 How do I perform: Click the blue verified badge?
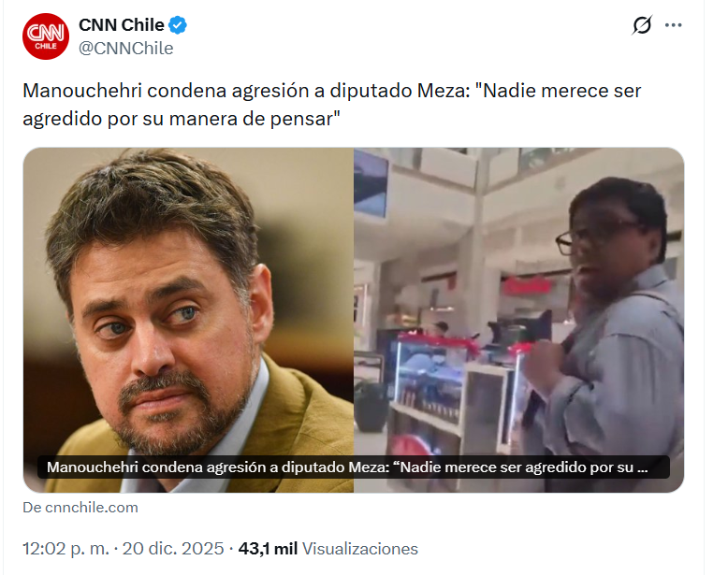tap(178, 24)
